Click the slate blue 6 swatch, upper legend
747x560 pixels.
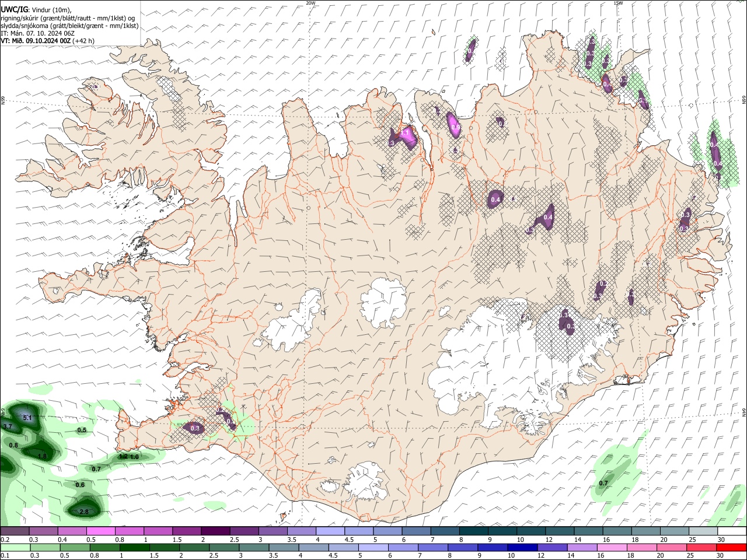[417, 531]
